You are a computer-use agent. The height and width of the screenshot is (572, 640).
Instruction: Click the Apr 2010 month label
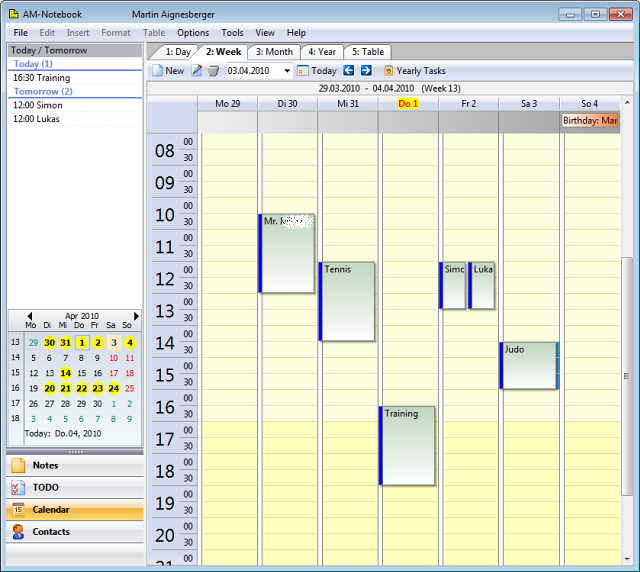coord(82,316)
